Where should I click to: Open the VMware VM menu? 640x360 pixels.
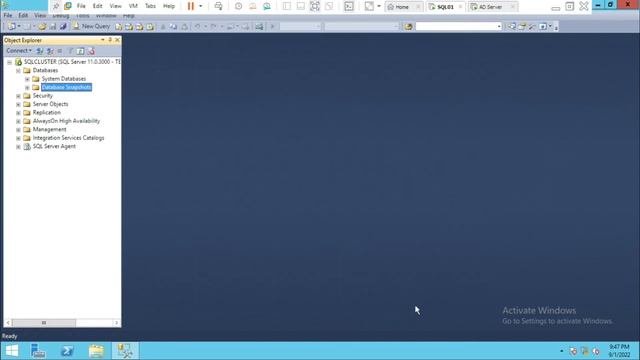[133, 6]
